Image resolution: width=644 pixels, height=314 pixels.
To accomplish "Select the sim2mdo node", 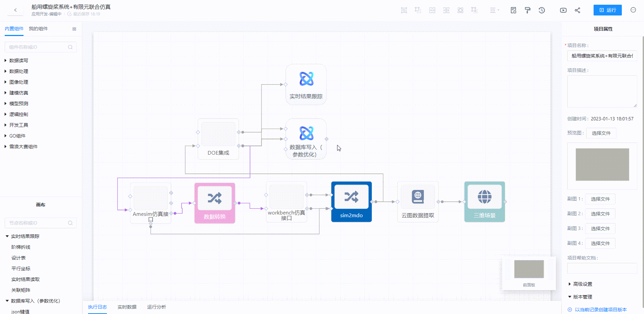I will point(351,202).
